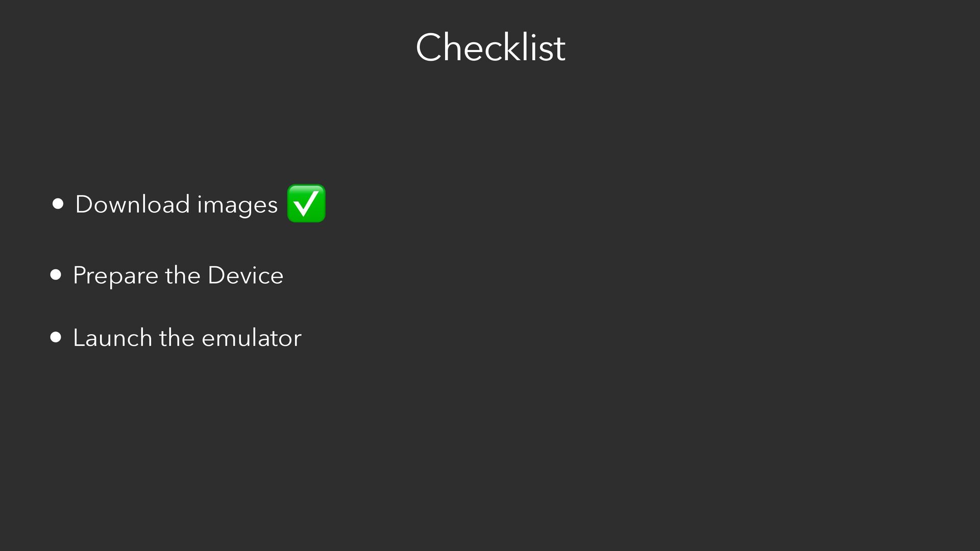980x551 pixels.
Task: Click the word Prepare
Action: pos(115,276)
